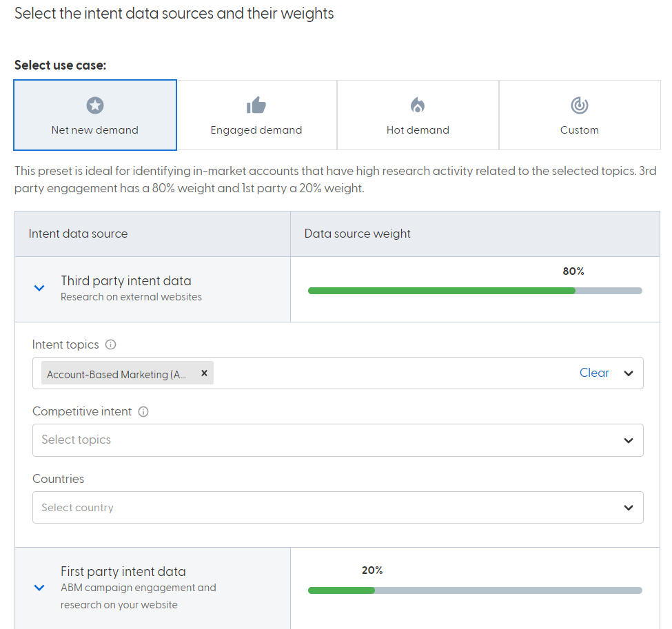The image size is (672, 629).
Task: Collapse the First party intent data section
Action: tap(39, 588)
